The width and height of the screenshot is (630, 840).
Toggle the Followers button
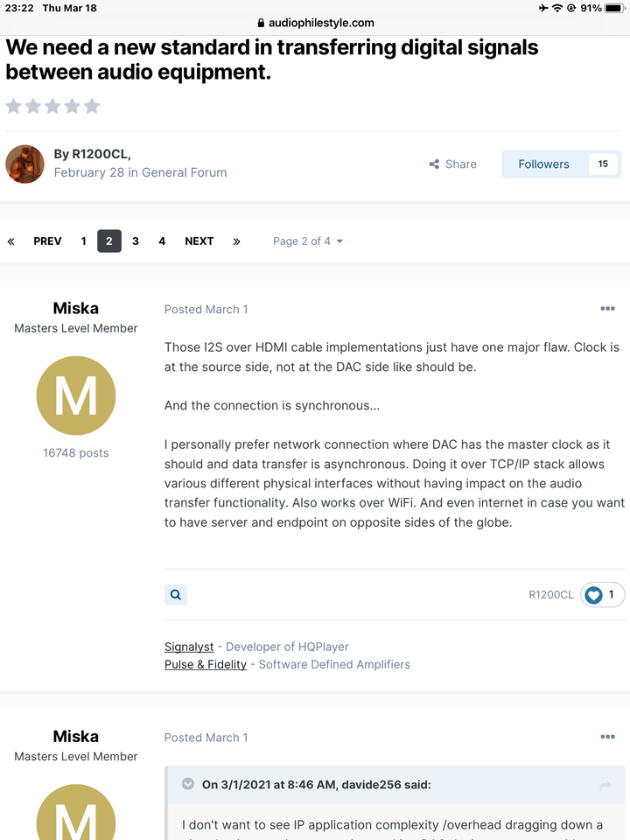(x=562, y=164)
